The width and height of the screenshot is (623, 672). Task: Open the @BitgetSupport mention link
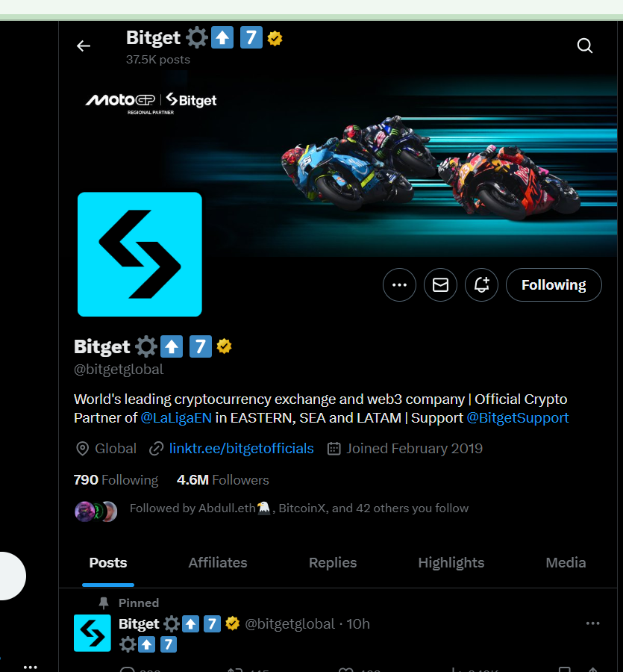point(517,418)
